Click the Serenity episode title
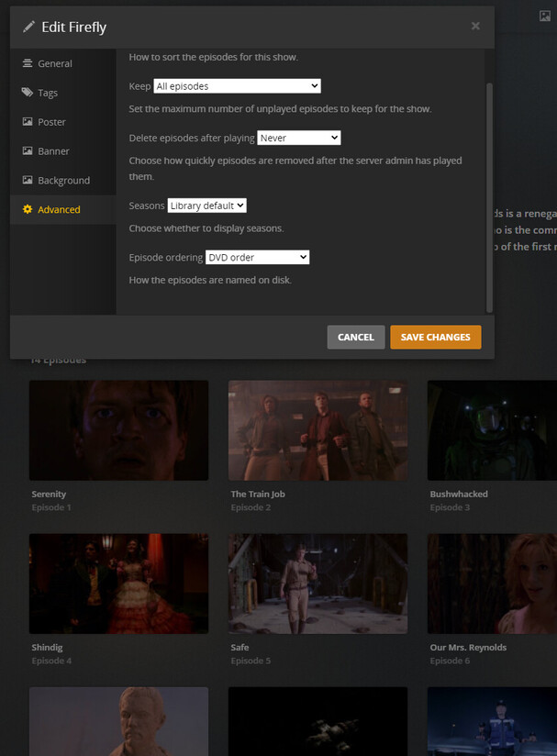 (49, 494)
